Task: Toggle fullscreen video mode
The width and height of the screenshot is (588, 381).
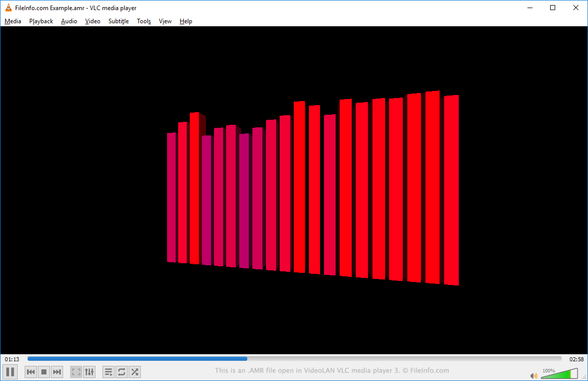Action: pyautogui.click(x=76, y=371)
